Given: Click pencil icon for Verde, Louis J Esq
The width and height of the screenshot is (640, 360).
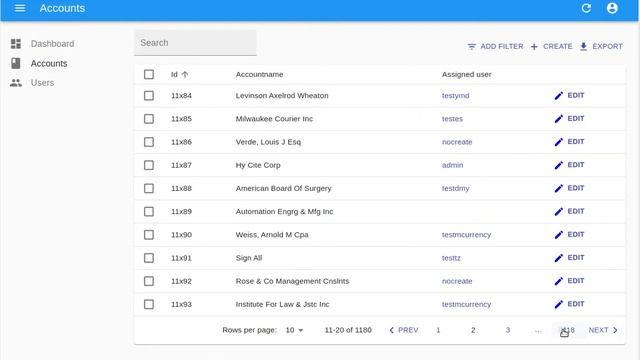Looking at the screenshot, I should 559,142.
